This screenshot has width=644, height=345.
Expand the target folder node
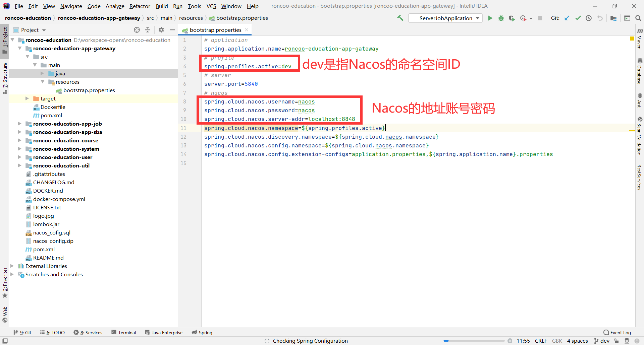pos(27,98)
